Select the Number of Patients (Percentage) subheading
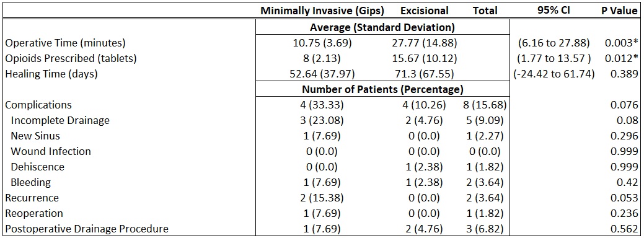644x238 pixels. click(382, 89)
